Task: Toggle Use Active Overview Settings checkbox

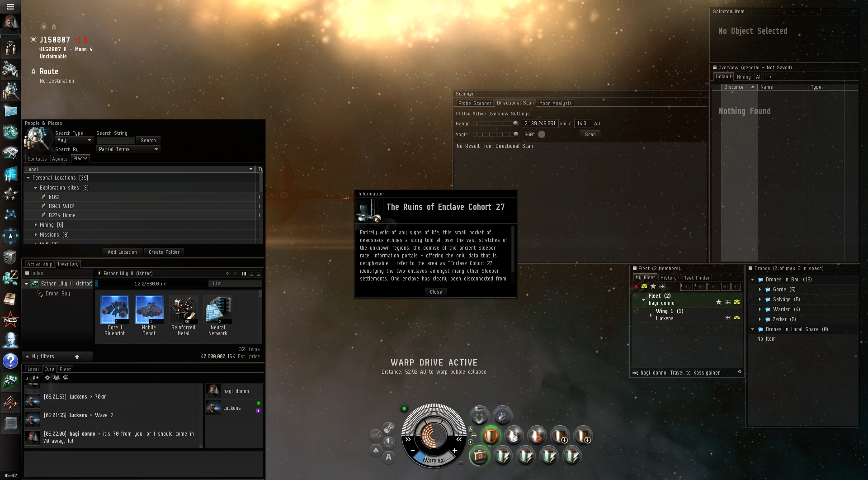Action: tap(458, 114)
